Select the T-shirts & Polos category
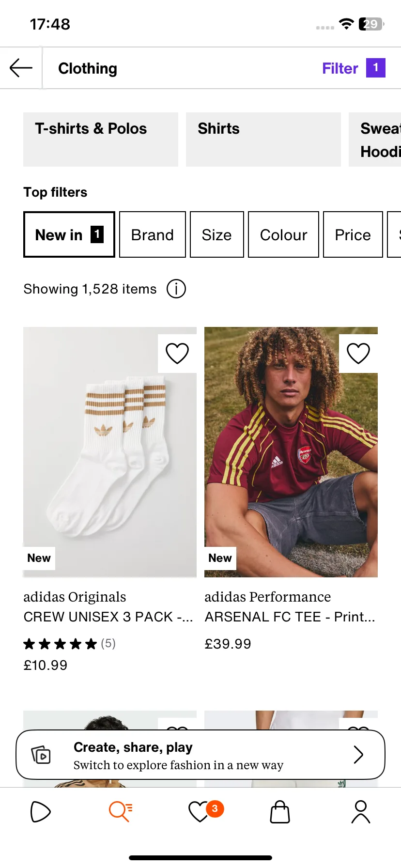Screen dimensions: 401x868 [x=101, y=139]
